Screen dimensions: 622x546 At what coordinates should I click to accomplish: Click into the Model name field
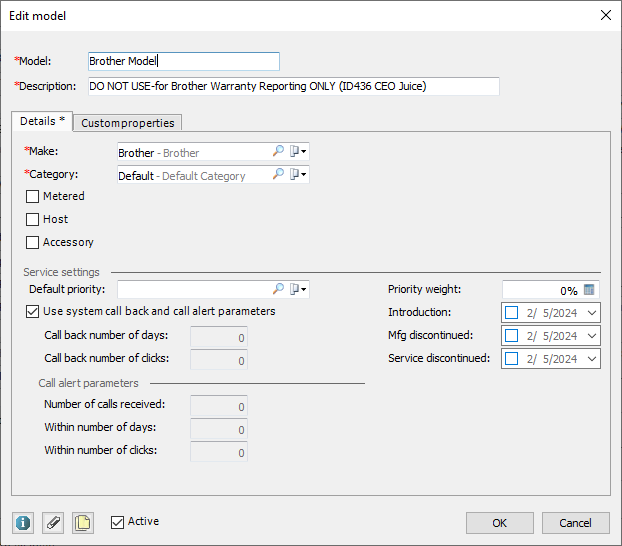point(184,61)
